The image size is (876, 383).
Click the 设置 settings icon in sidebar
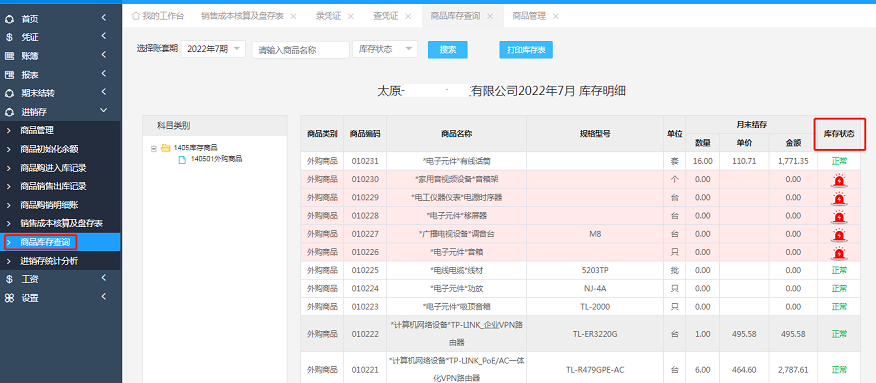point(9,298)
